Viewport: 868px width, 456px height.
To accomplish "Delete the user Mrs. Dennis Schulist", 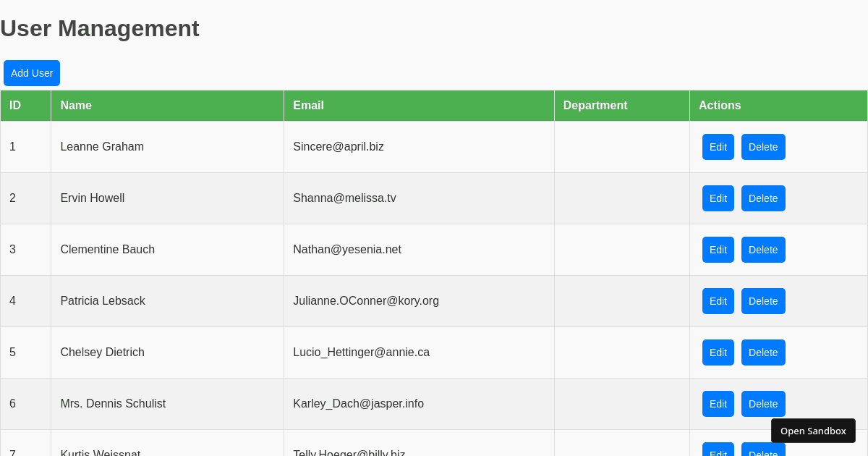I will click(762, 403).
